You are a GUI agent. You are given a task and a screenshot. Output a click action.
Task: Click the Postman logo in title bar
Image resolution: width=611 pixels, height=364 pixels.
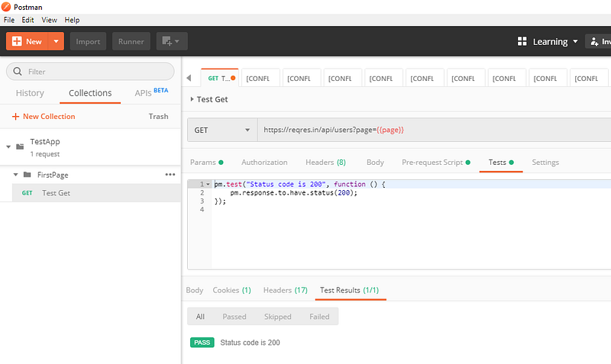click(x=6, y=7)
